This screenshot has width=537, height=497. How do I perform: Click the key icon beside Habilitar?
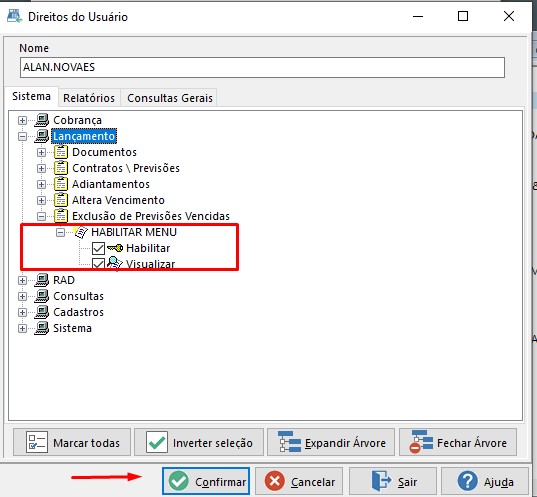[115, 248]
